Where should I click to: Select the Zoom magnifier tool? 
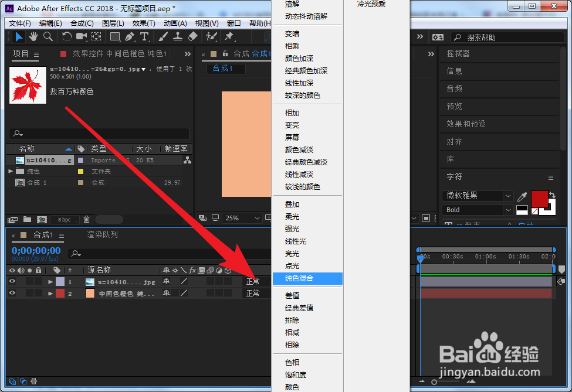click(x=48, y=36)
